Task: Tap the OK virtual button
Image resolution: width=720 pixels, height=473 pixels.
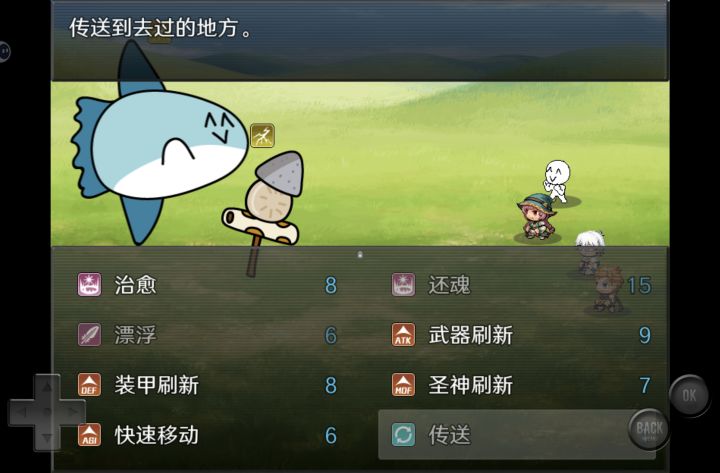Action: 689,395
